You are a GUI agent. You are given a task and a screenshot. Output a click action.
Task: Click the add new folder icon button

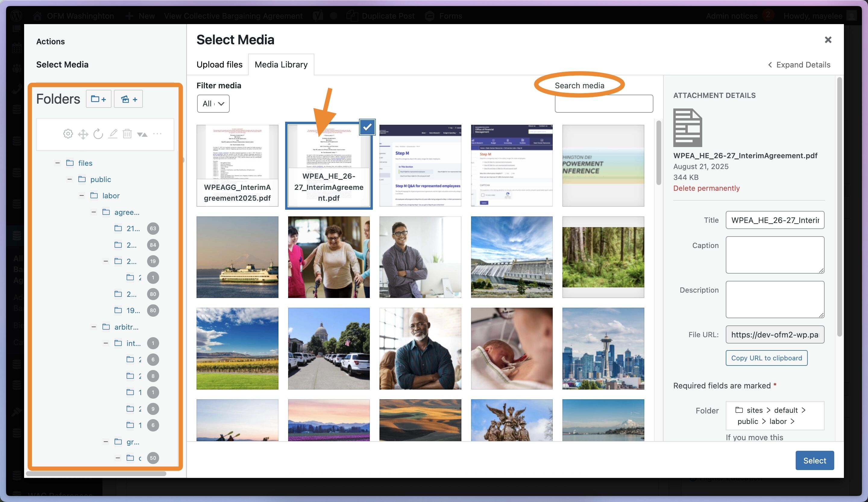click(x=99, y=99)
